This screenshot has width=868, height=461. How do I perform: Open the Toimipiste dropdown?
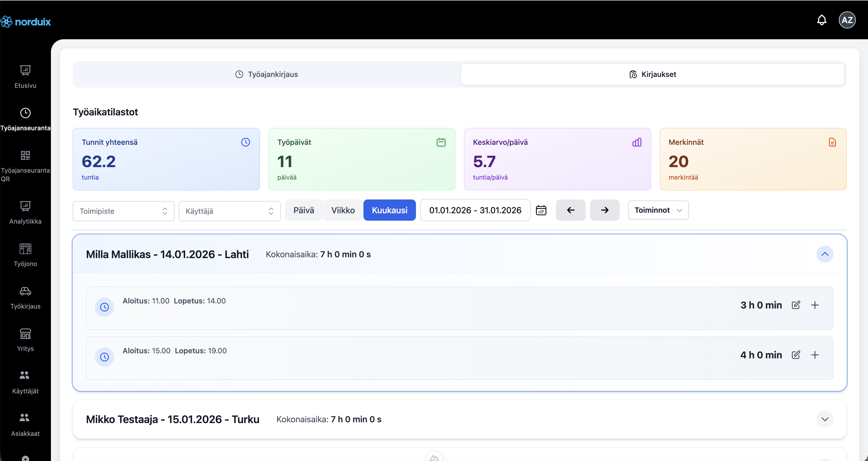point(123,211)
